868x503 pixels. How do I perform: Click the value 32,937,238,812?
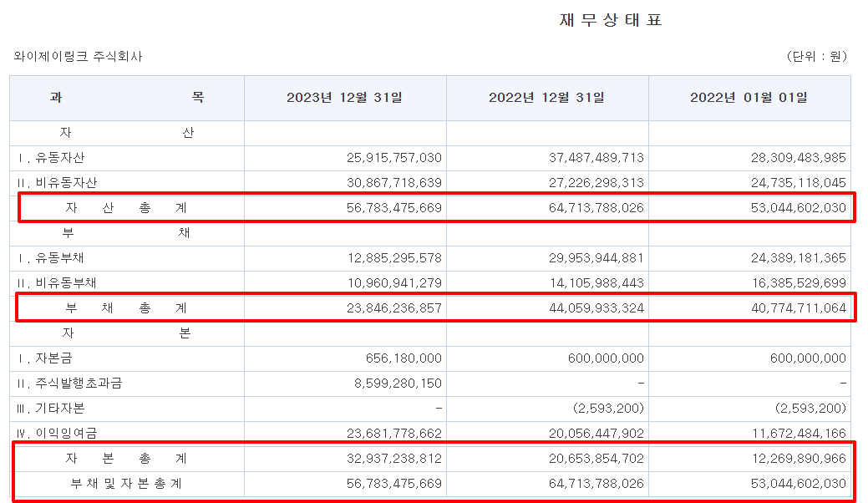tap(394, 459)
